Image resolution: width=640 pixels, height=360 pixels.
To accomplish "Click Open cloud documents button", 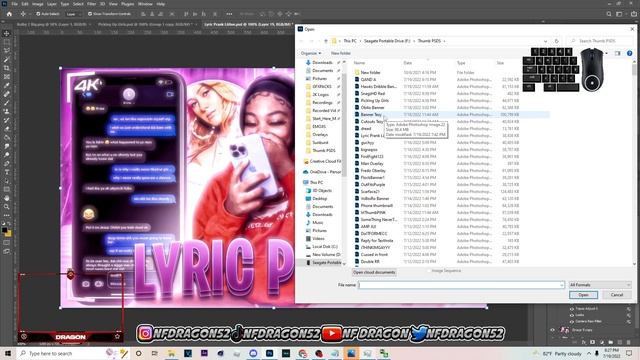I will point(374,272).
